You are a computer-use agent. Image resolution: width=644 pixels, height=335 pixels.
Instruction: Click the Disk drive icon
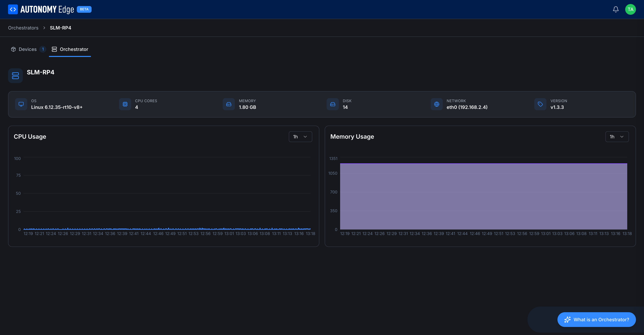tap(333, 104)
